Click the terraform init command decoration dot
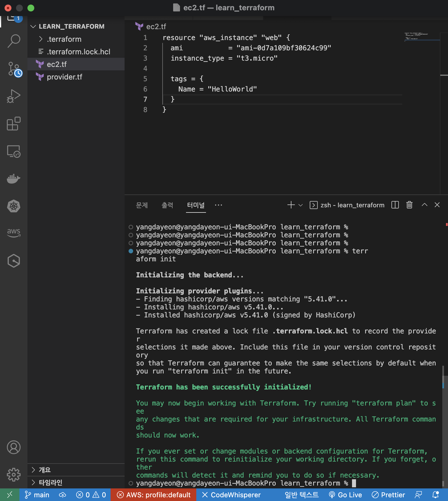The image size is (448, 501). point(131,251)
